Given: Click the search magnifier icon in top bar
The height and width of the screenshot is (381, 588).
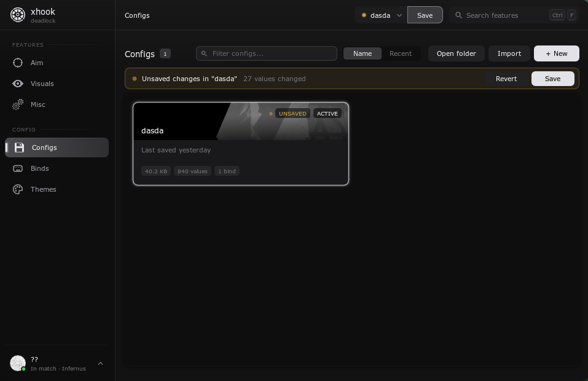Looking at the screenshot, I should tap(458, 15).
